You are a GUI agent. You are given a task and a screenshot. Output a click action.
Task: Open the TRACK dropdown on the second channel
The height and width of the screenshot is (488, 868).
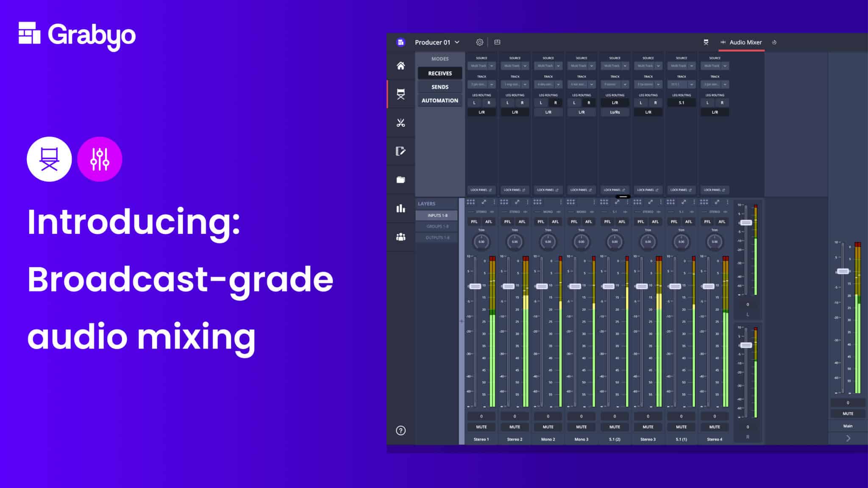[x=515, y=84]
